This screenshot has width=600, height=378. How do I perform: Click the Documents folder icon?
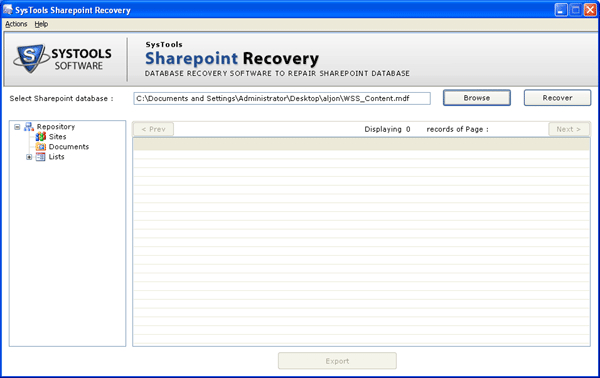point(41,147)
